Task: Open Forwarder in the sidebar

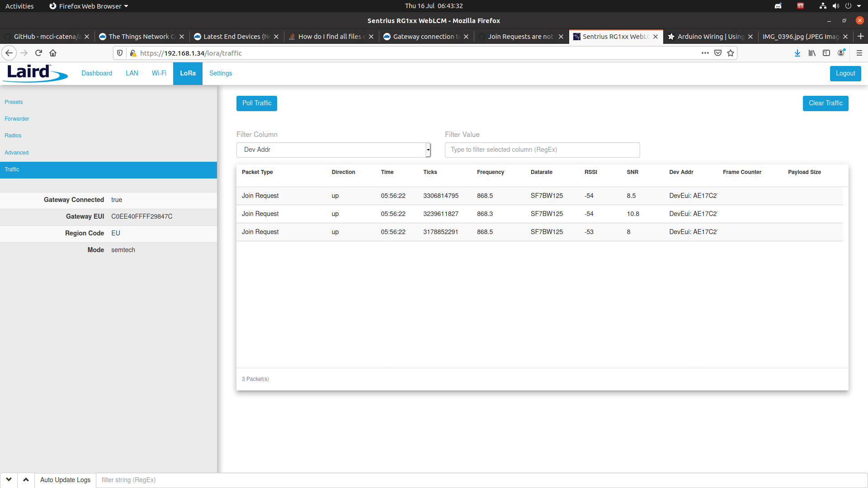Action: [x=17, y=119]
